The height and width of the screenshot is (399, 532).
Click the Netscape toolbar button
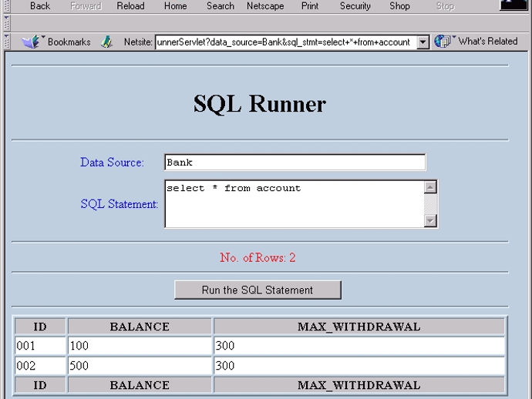click(x=265, y=5)
